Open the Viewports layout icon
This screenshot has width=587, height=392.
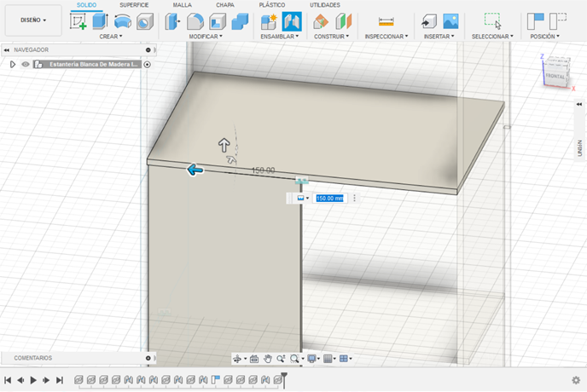pos(344,359)
